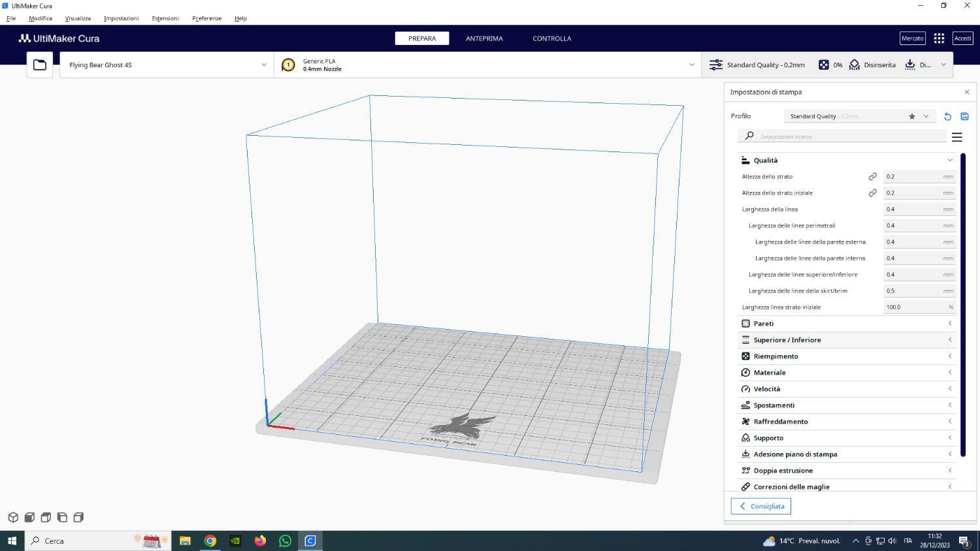980x551 pixels.
Task: Click the 3D perspective view cube icon
Action: (13, 517)
